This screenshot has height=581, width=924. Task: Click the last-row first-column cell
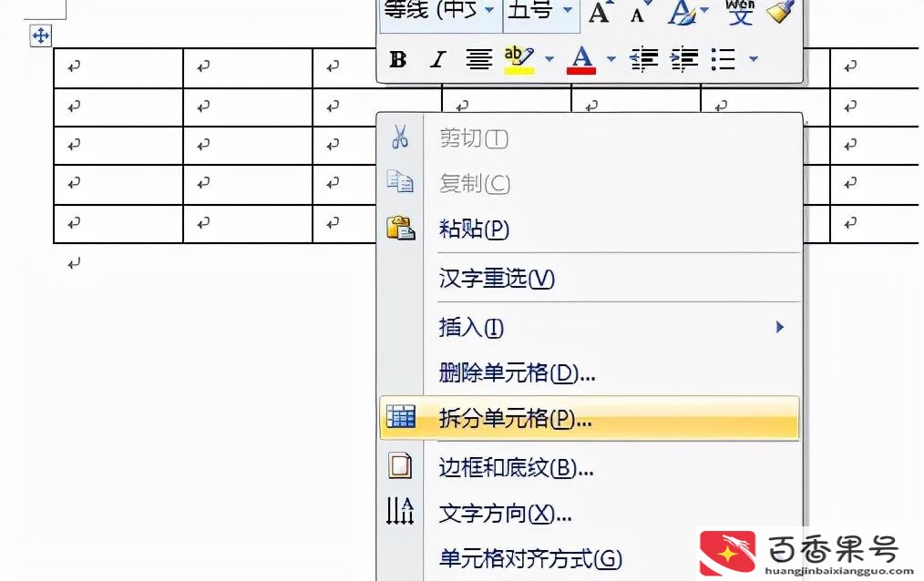(118, 224)
